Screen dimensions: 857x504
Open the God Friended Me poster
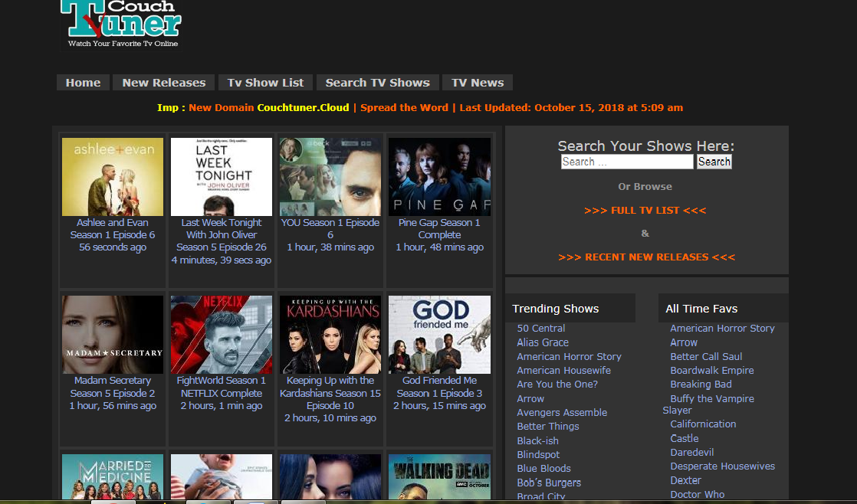point(439,335)
